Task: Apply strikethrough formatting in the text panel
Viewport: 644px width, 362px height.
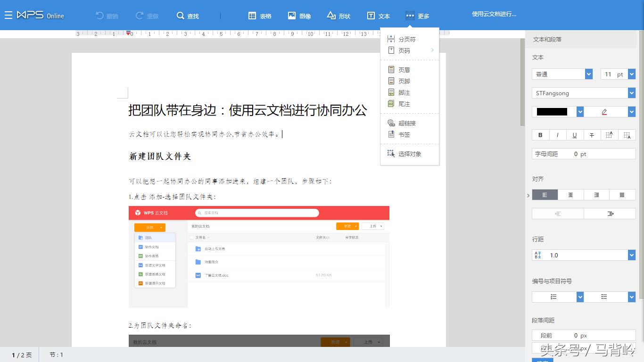Action: click(x=592, y=134)
